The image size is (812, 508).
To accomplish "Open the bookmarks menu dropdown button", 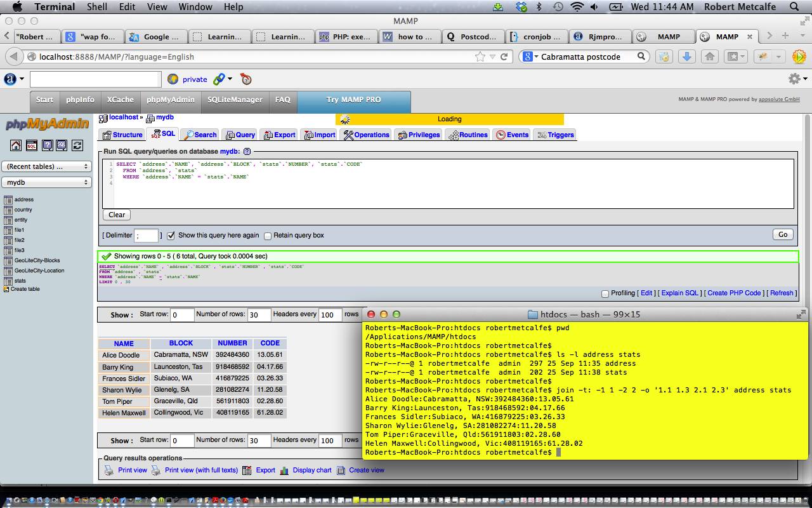I will (x=737, y=57).
